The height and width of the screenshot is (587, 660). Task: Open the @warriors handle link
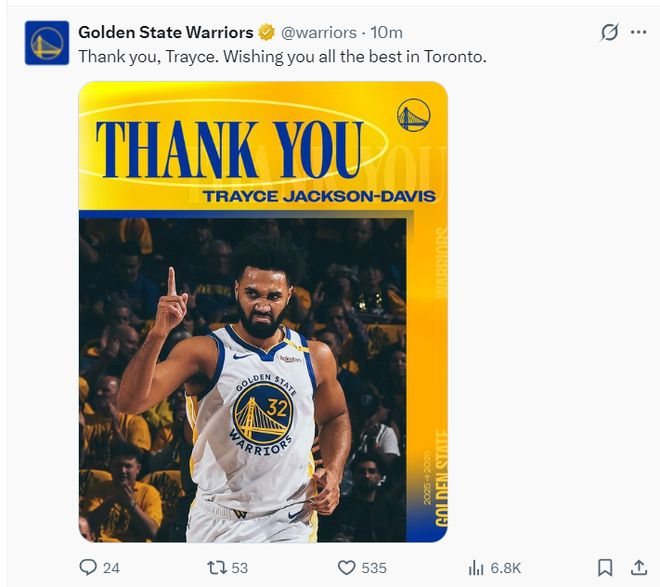click(319, 32)
